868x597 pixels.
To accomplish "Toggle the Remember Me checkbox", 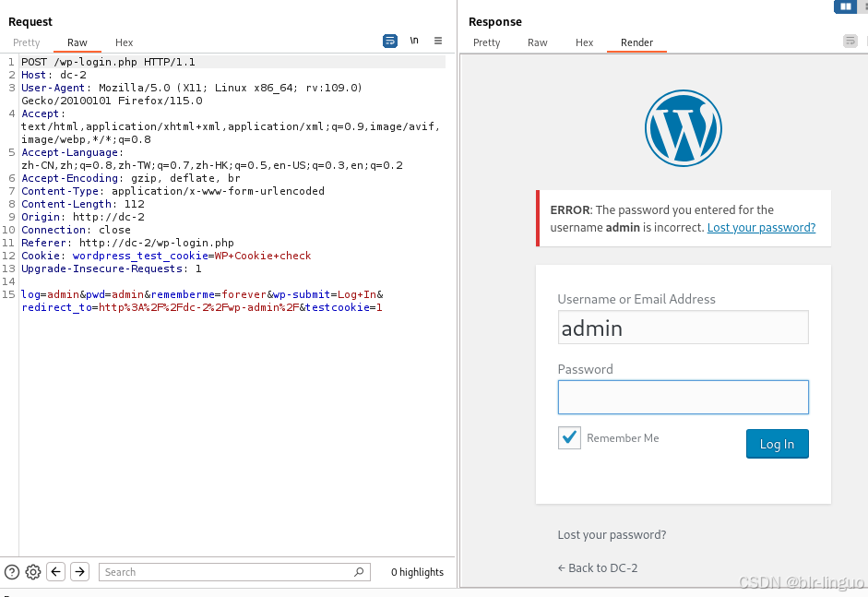I will click(x=569, y=437).
